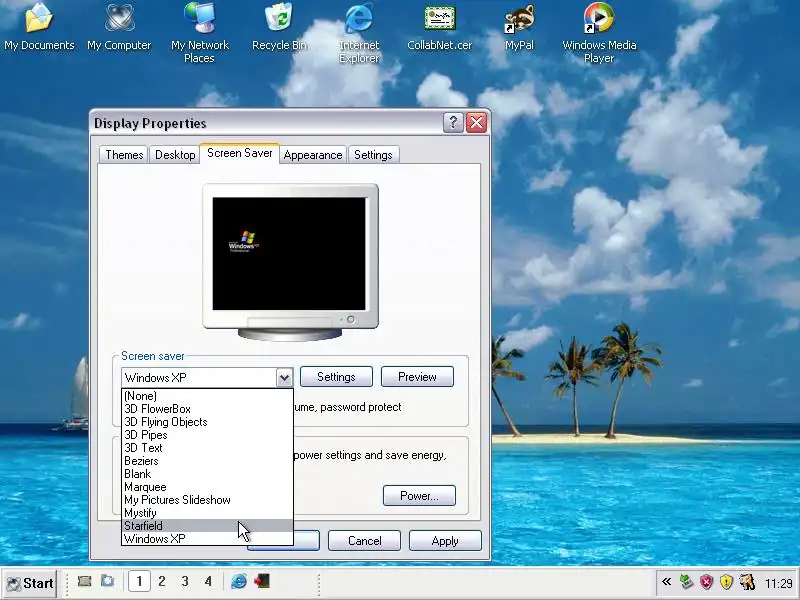Open the Settings tab
Viewport: 800px width, 600px height.
coord(373,155)
